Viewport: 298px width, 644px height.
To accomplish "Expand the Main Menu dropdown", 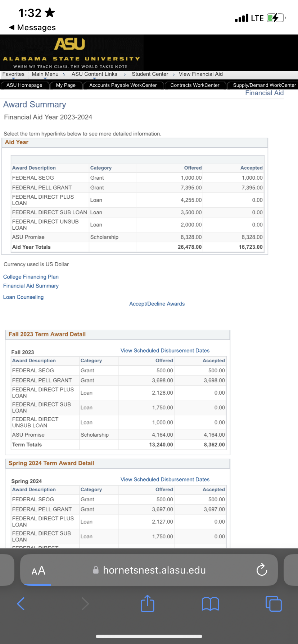I will [45, 74].
